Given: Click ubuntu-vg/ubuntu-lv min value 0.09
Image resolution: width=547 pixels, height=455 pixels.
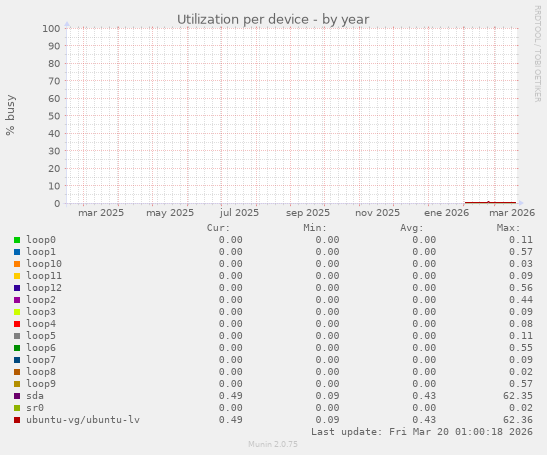Looking at the screenshot, I should click(327, 420).
